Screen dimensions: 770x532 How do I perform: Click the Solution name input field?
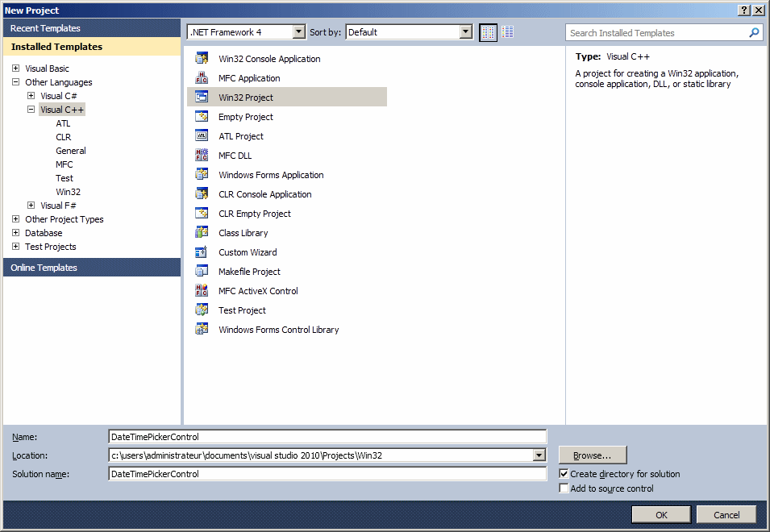coord(327,474)
